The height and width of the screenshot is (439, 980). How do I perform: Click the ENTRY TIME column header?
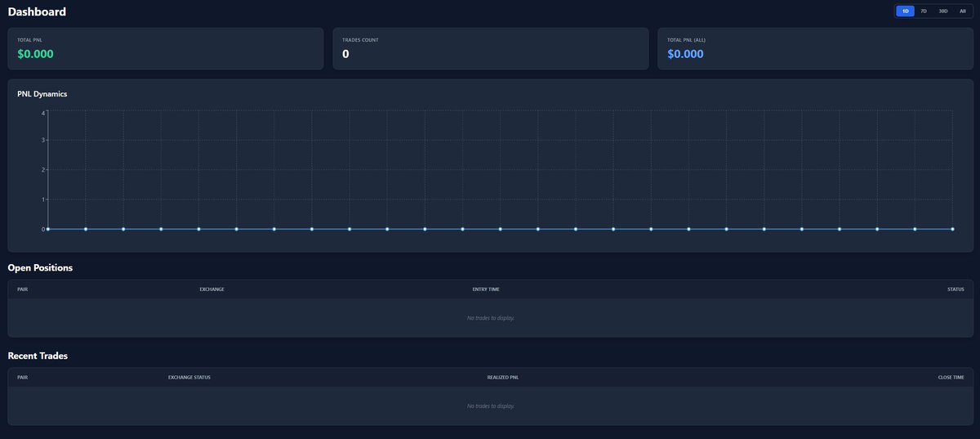click(x=486, y=289)
